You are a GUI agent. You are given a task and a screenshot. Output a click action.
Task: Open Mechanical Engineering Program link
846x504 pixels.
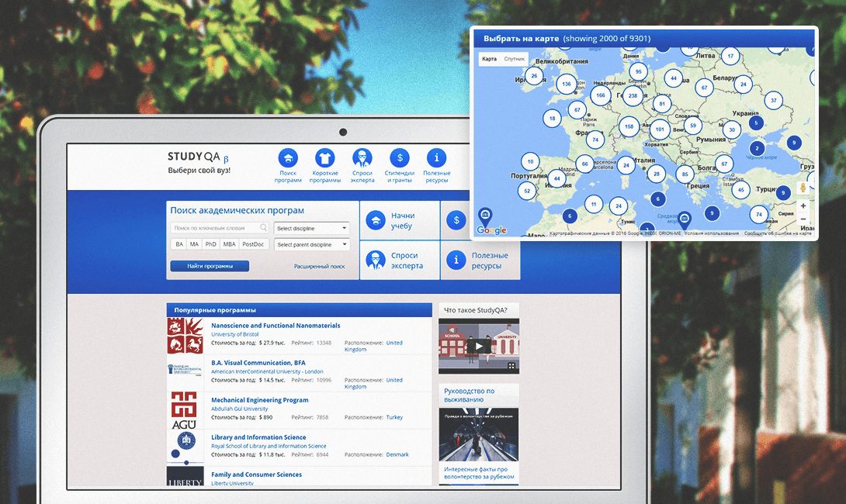coord(259,400)
